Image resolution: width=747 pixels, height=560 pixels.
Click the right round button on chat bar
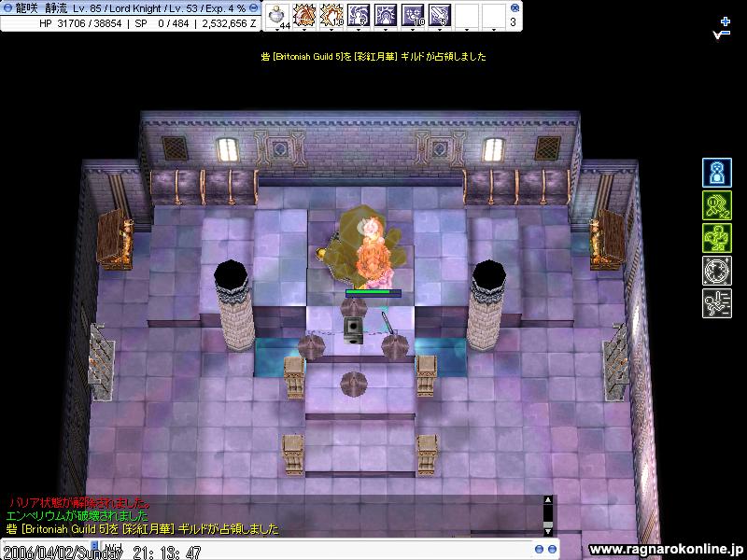coord(552,549)
